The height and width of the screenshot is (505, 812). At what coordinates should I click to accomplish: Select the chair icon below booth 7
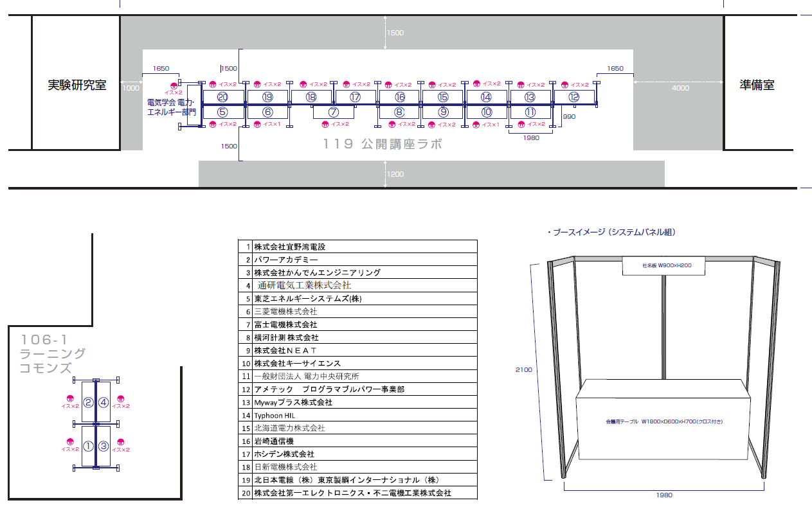(x=325, y=124)
